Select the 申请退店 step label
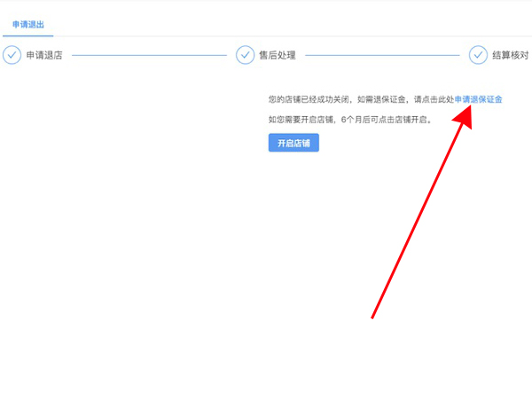This screenshot has width=532, height=399. tap(43, 55)
